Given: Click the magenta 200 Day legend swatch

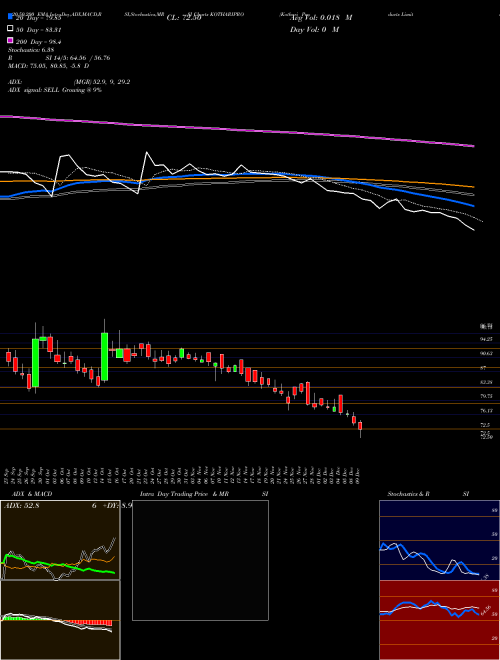Looking at the screenshot, I should point(10,41).
